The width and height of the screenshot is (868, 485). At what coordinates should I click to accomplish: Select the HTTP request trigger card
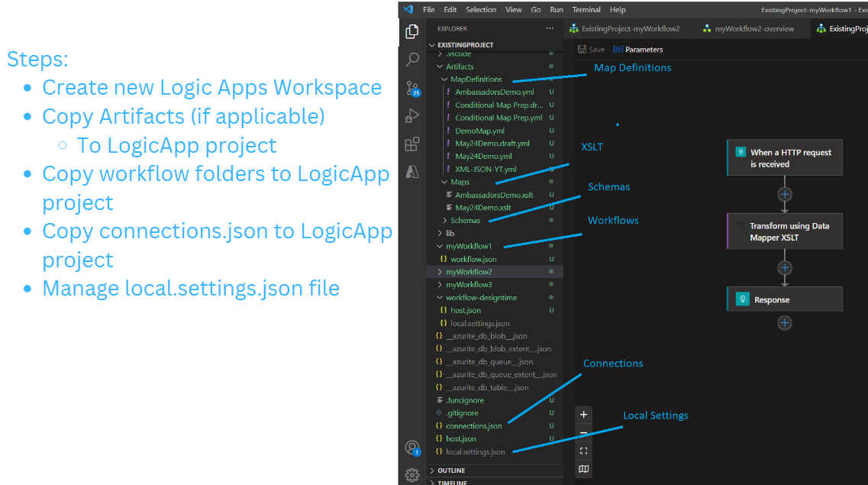pos(785,158)
